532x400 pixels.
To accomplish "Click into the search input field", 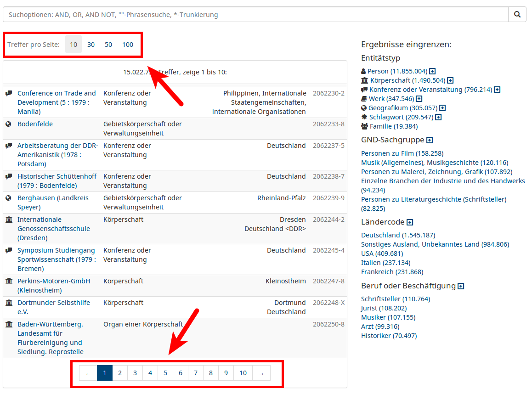I will click(x=255, y=14).
